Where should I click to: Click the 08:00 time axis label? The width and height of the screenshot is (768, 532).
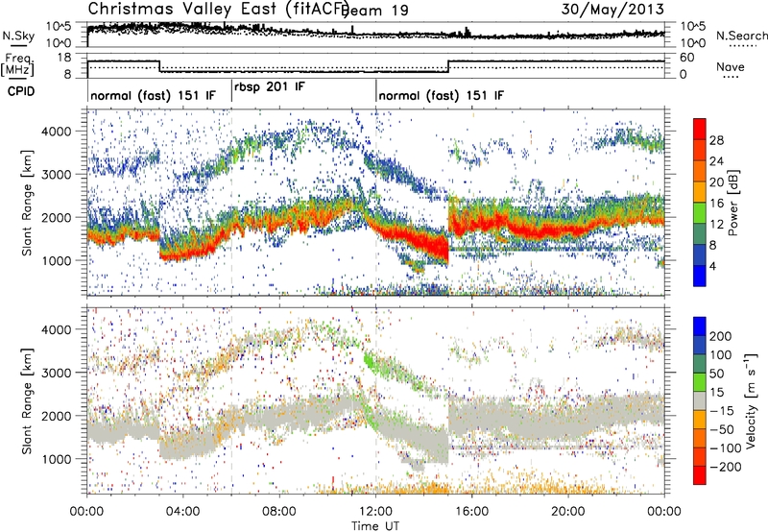279,512
